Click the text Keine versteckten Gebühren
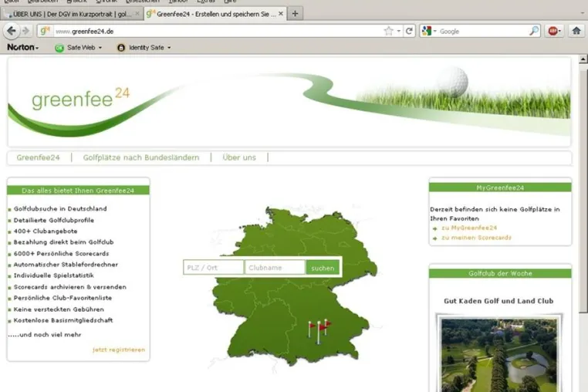588x392 pixels. [x=59, y=309]
